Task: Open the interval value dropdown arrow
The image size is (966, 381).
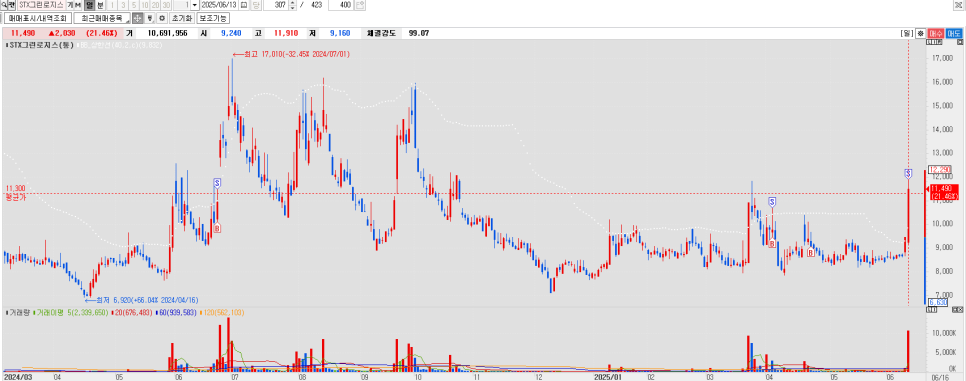Action: click(195, 5)
